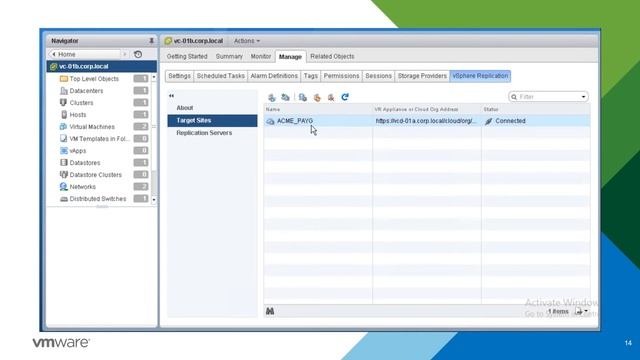Select About in the side list
The image size is (640, 360).
(x=212, y=108)
